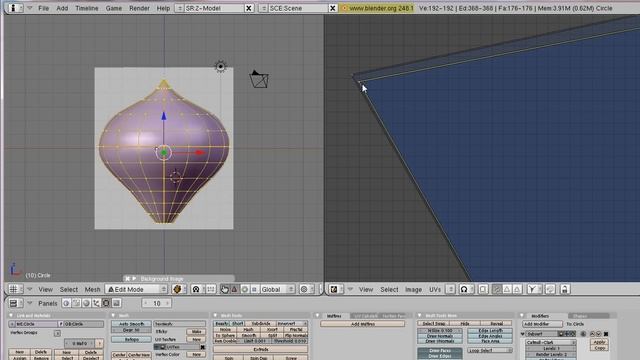The width and height of the screenshot is (640, 360).
Task: Switch to the Shading buttons context icon
Action: [86, 303]
